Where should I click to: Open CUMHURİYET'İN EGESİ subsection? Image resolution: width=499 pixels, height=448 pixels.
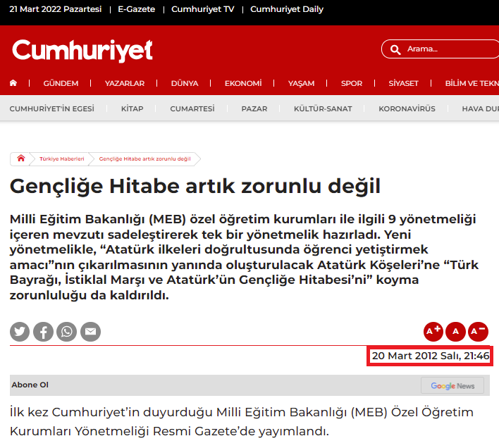[x=52, y=108]
